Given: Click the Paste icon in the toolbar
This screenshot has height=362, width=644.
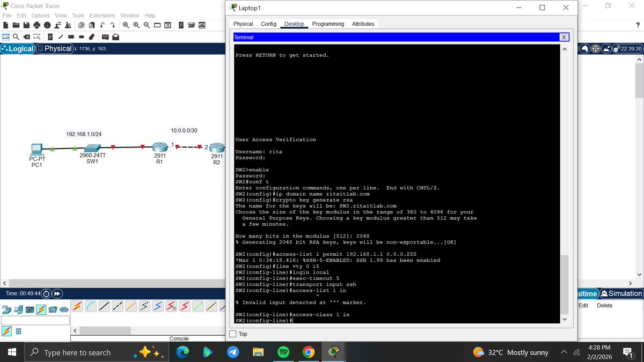Looking at the screenshot, I should [x=92, y=25].
